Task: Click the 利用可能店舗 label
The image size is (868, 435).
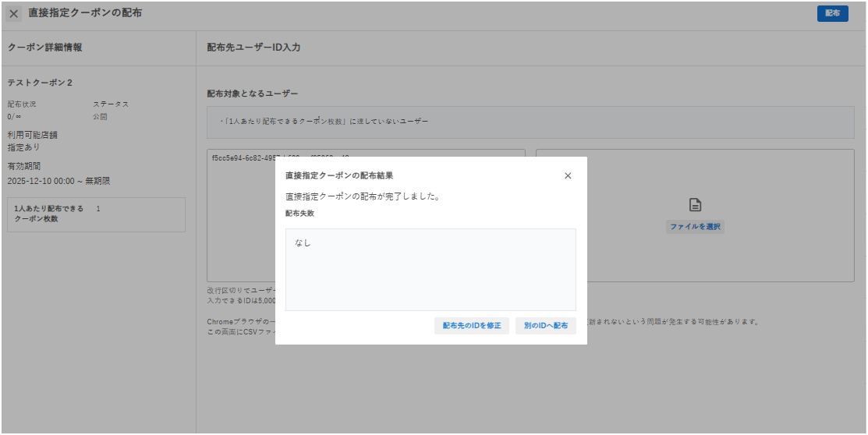Action: (x=32, y=135)
